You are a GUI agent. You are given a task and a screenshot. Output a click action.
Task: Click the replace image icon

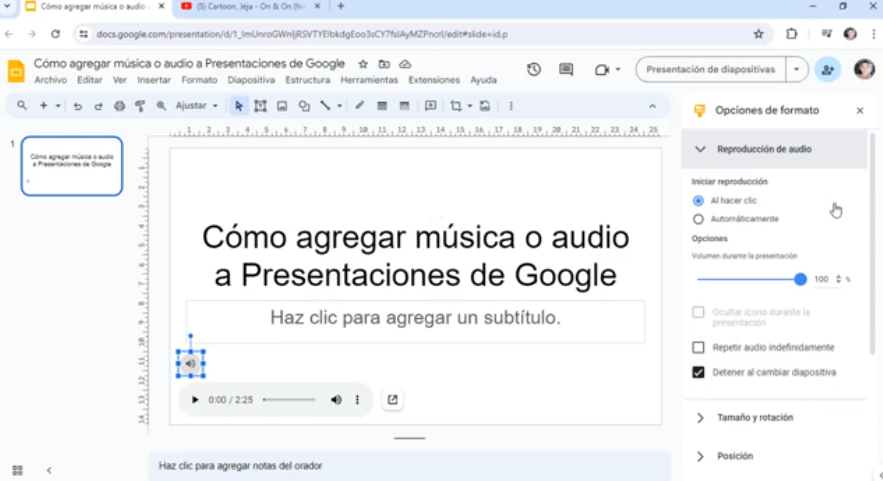coord(485,106)
